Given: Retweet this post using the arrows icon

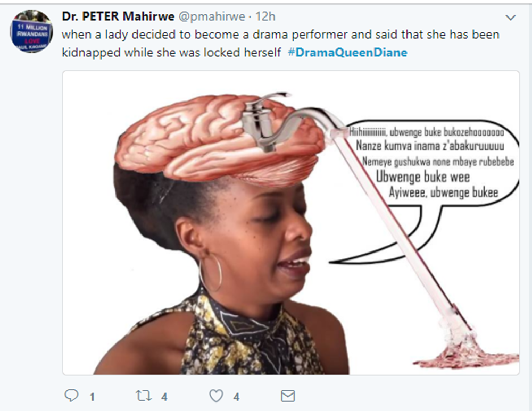Looking at the screenshot, I should (x=144, y=396).
